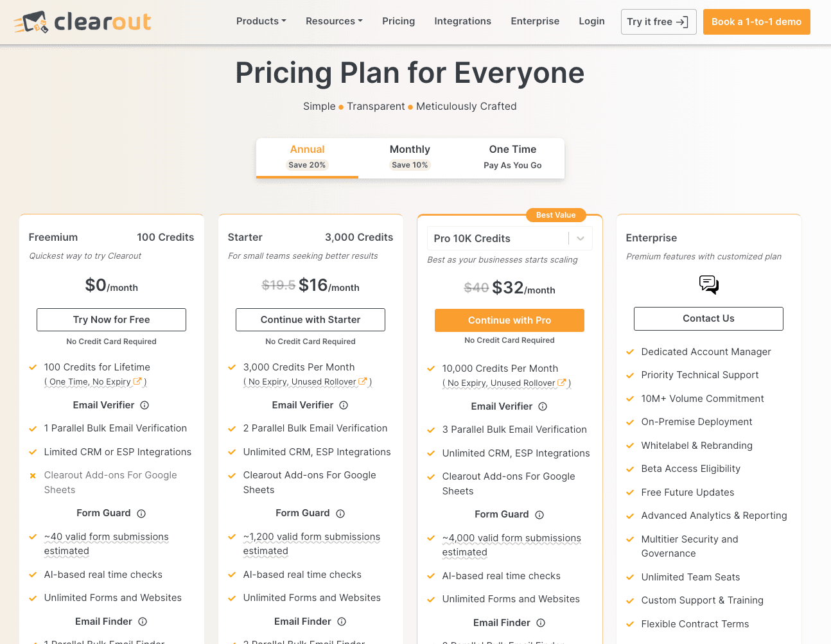Click the external link icon next to No Expiry in Starter
Viewport: 831px width, 644px height.
click(x=363, y=380)
